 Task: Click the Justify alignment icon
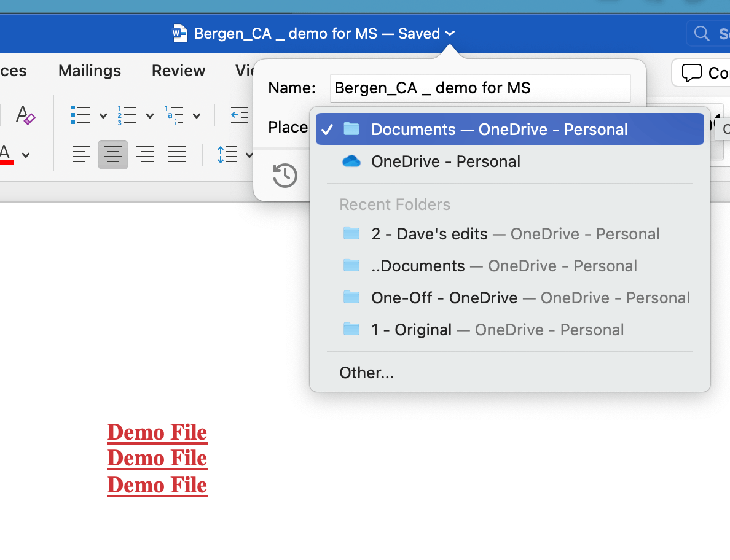point(177,154)
